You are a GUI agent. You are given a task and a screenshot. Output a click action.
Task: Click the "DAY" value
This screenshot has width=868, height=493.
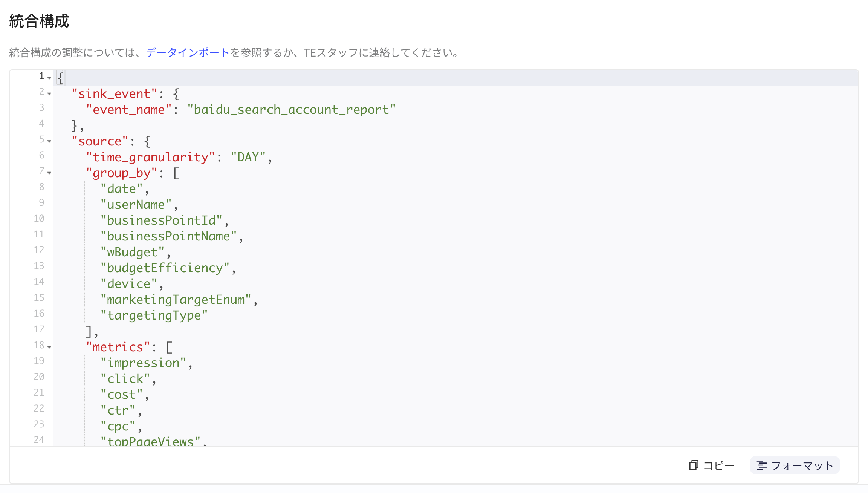[248, 157]
